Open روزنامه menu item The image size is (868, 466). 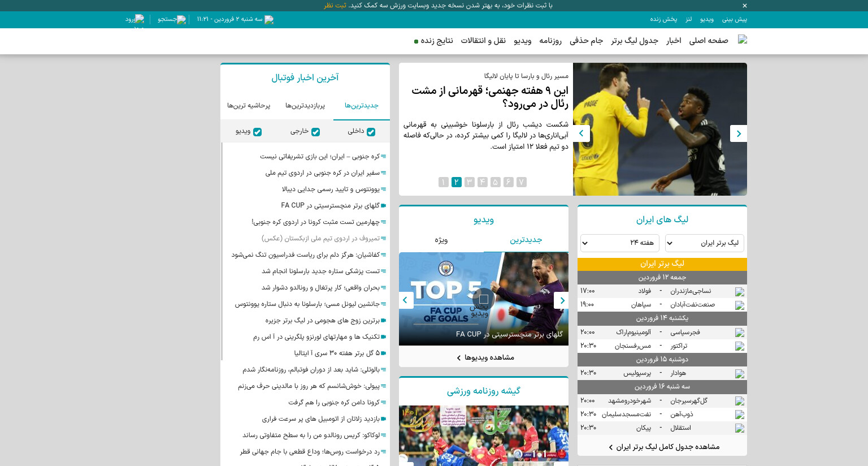pos(550,41)
